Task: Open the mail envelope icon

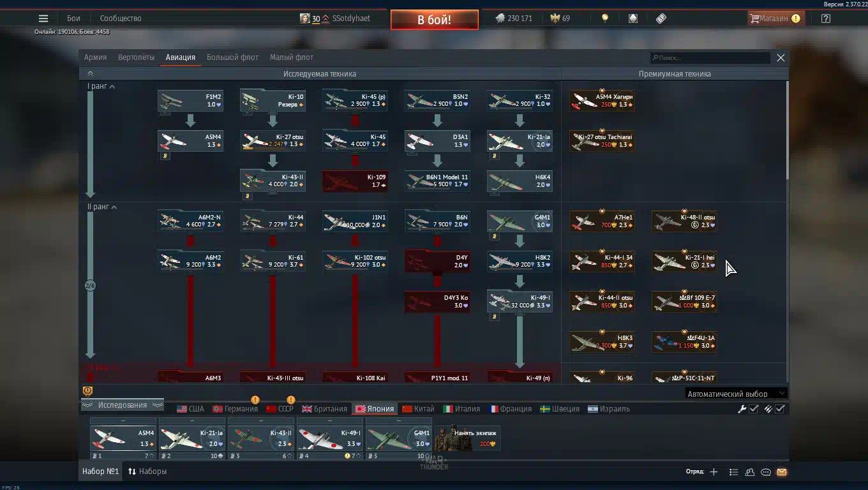Action: point(782,472)
